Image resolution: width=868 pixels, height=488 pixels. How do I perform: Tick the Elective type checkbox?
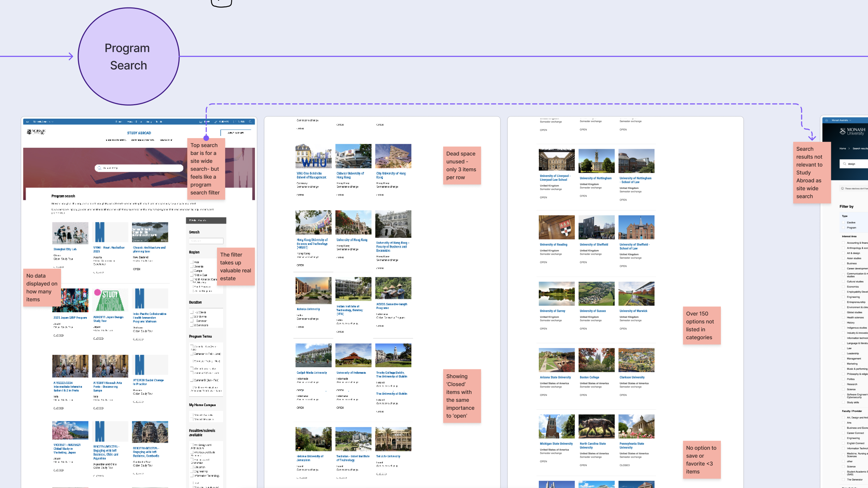pos(844,222)
